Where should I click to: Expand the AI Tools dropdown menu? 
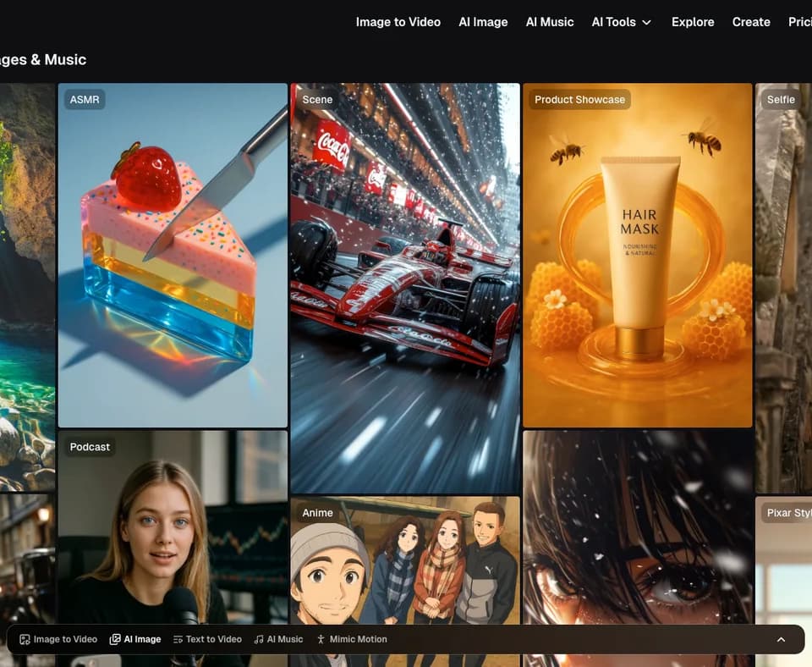(621, 22)
